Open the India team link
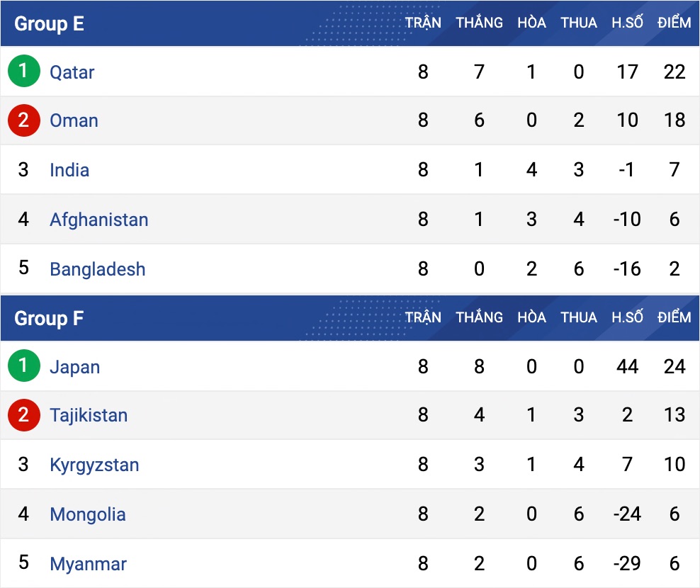This screenshot has width=700, height=588. (x=69, y=170)
